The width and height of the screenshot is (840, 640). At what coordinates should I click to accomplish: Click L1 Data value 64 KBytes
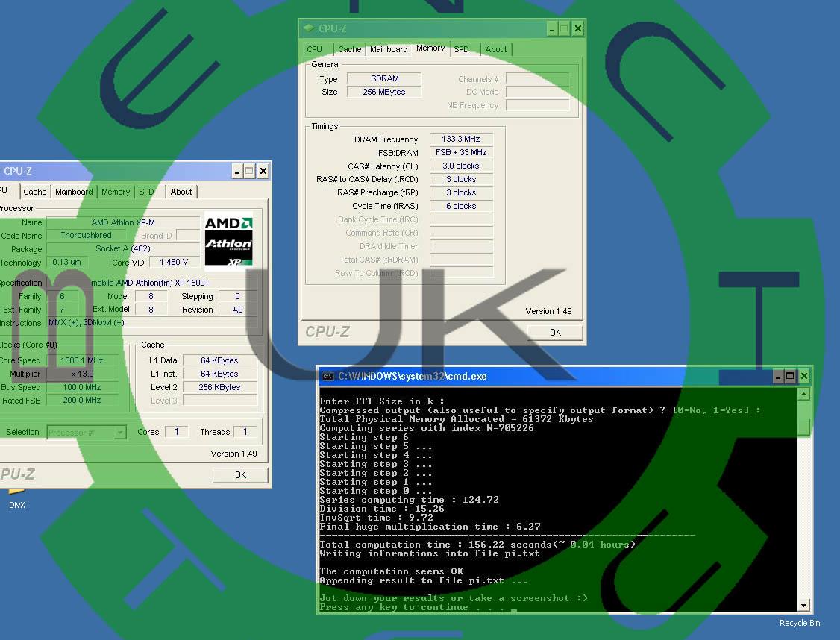pyautogui.click(x=219, y=360)
